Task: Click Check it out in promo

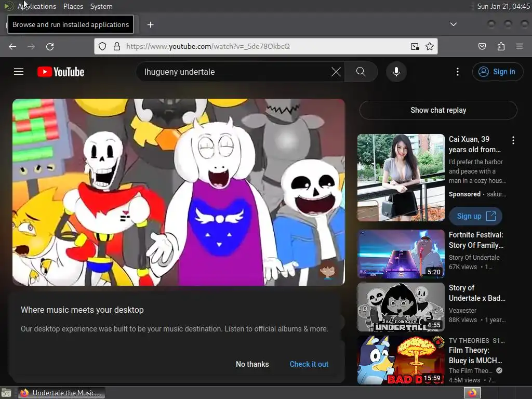Action: click(309, 364)
